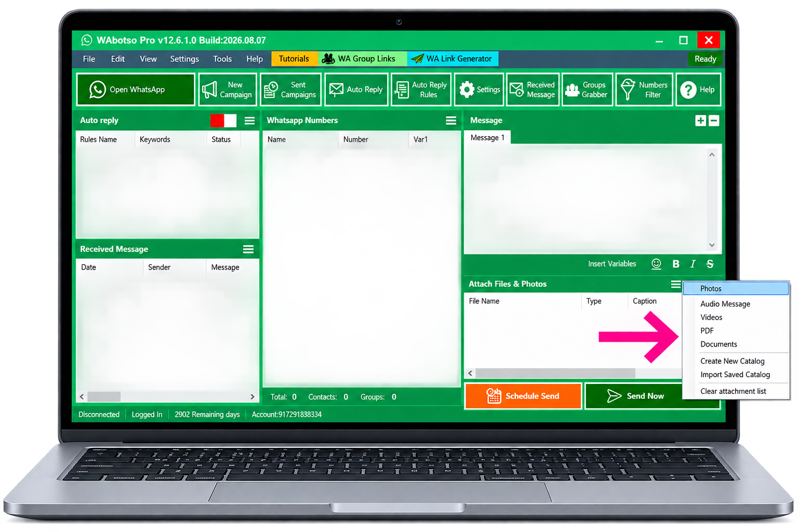
Task: Click the Keywords column header
Action: pyautogui.click(x=171, y=140)
